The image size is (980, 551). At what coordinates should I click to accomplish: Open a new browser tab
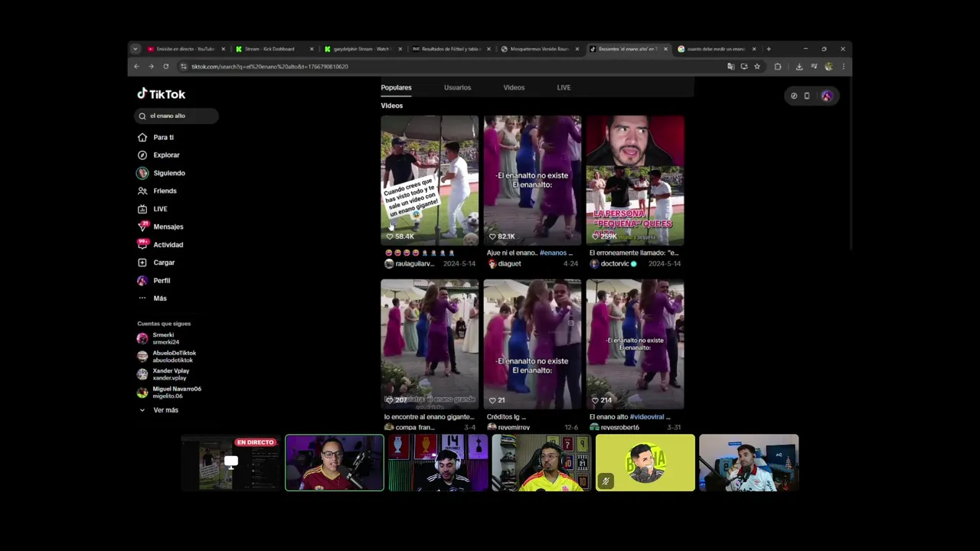769,49
